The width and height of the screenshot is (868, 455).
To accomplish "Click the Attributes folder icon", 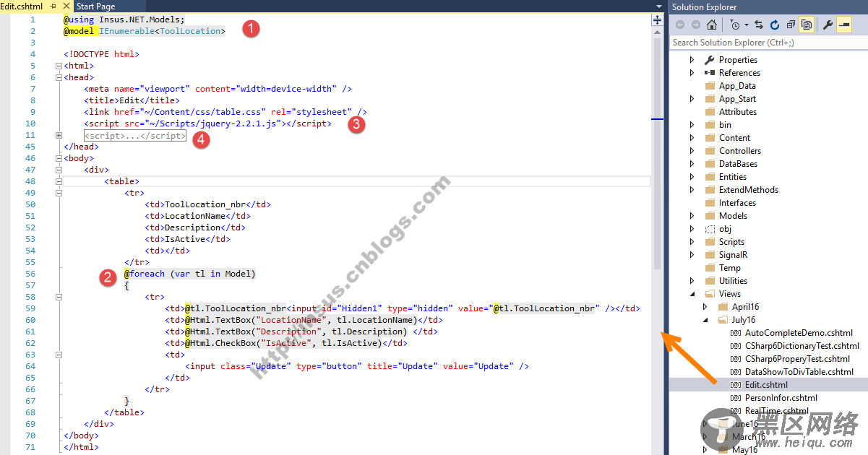I will click(x=709, y=112).
